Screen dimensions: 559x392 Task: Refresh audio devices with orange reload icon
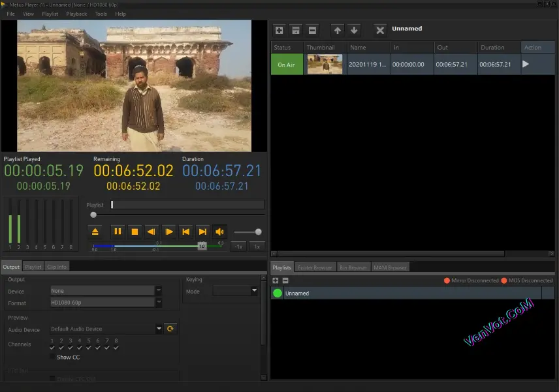(x=170, y=329)
